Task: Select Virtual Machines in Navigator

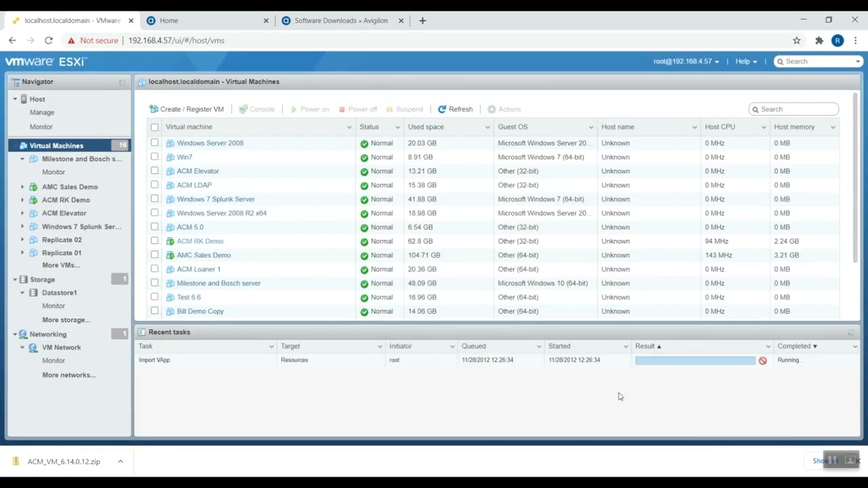Action: [69, 146]
